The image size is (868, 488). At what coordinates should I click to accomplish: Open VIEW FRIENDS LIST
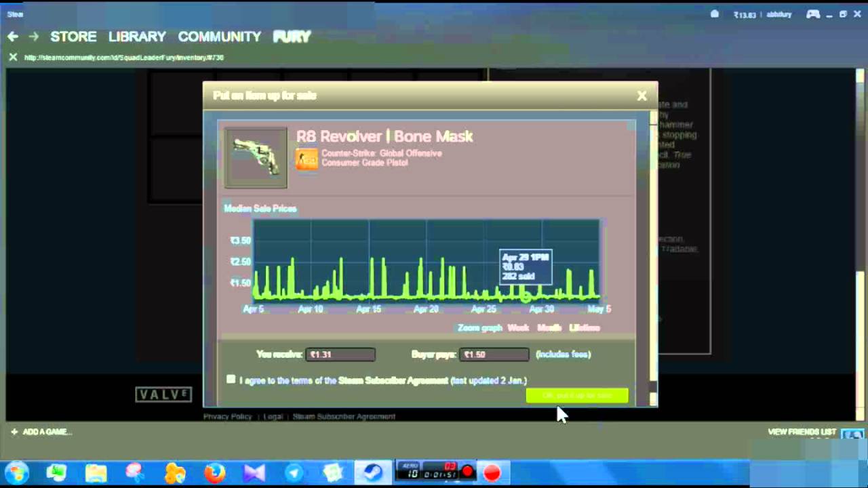tap(802, 432)
